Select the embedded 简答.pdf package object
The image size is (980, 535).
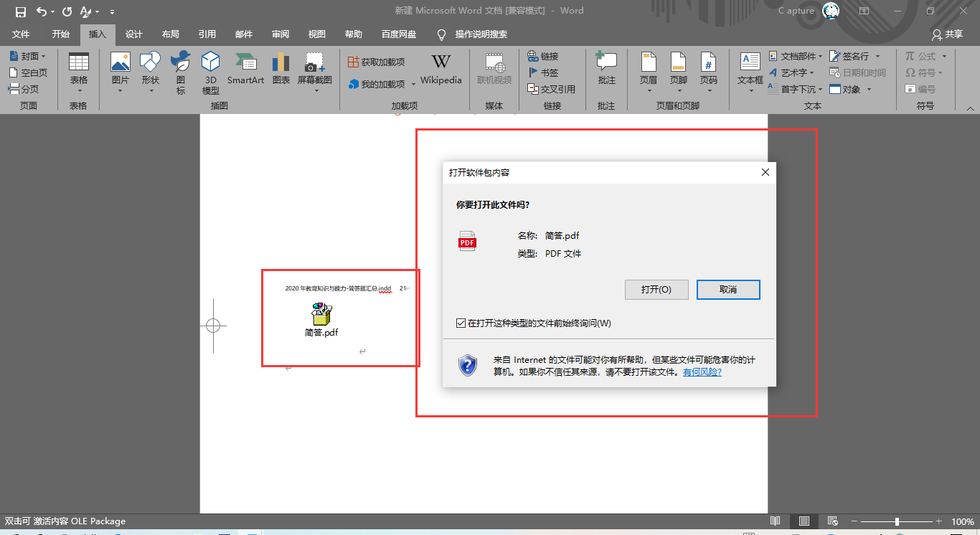click(x=321, y=320)
